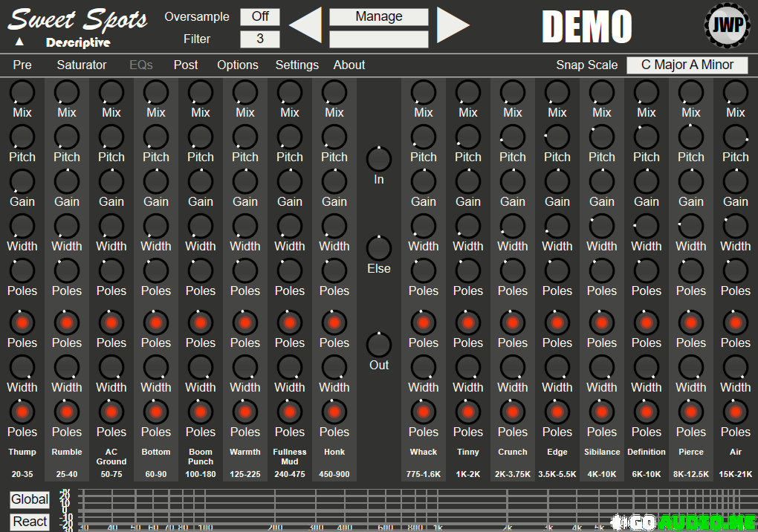Click the JWP round logo
This screenshot has width=758, height=532.
click(726, 25)
